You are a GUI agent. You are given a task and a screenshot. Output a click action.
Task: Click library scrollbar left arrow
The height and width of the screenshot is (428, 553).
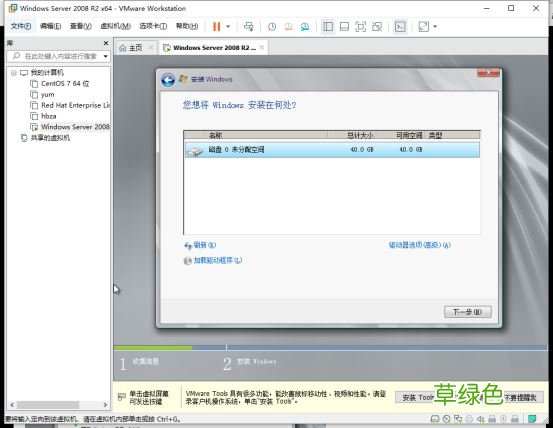[12, 405]
